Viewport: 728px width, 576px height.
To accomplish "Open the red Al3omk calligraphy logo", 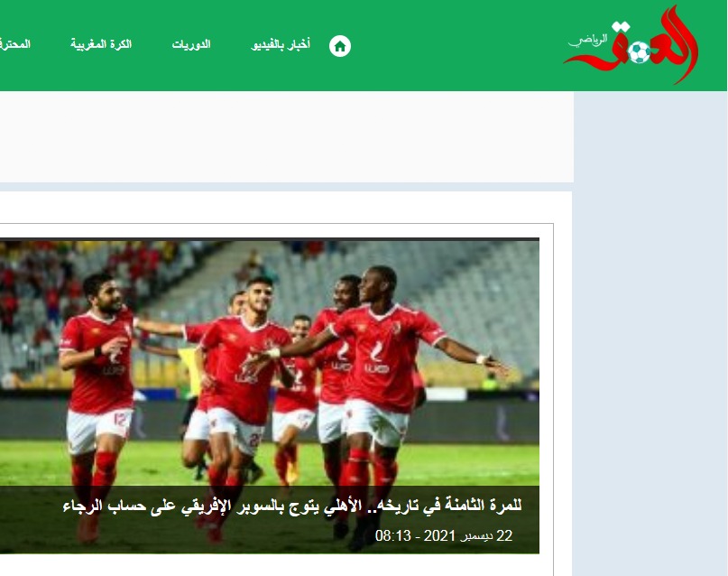I will coord(631,45).
